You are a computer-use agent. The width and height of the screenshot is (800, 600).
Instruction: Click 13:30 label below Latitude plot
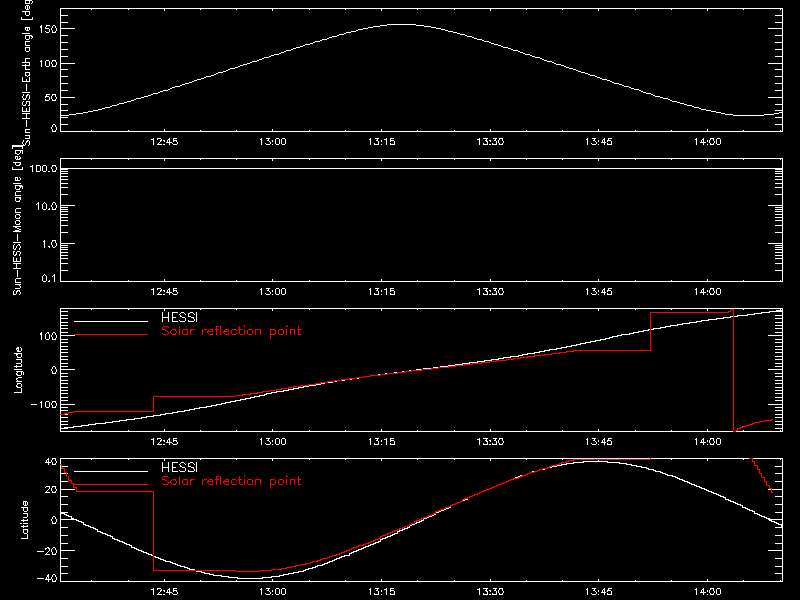(x=490, y=592)
